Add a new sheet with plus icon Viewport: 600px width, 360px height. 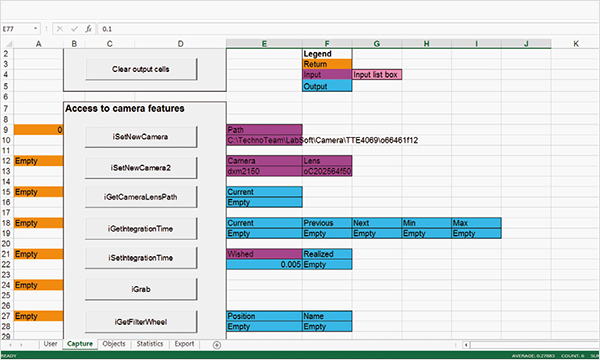(x=217, y=345)
